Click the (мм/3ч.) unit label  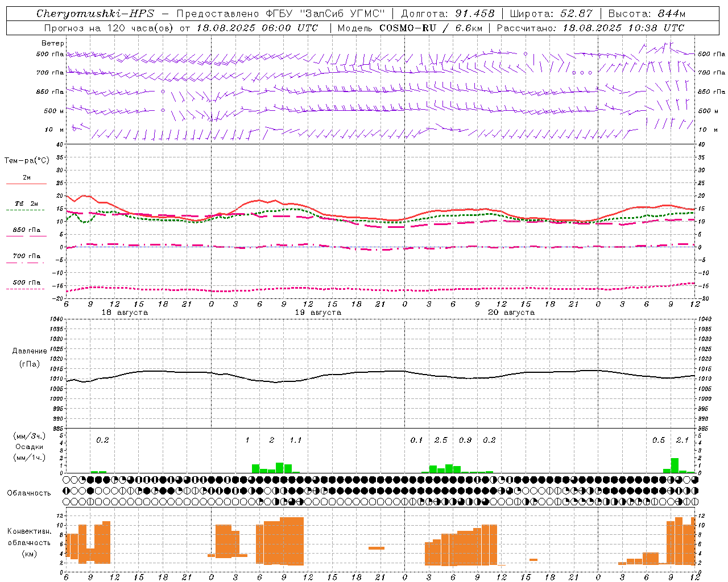point(30,436)
